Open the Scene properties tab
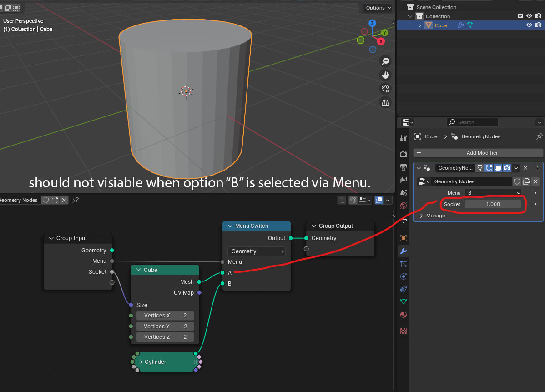The height and width of the screenshot is (392, 545). pos(403,193)
